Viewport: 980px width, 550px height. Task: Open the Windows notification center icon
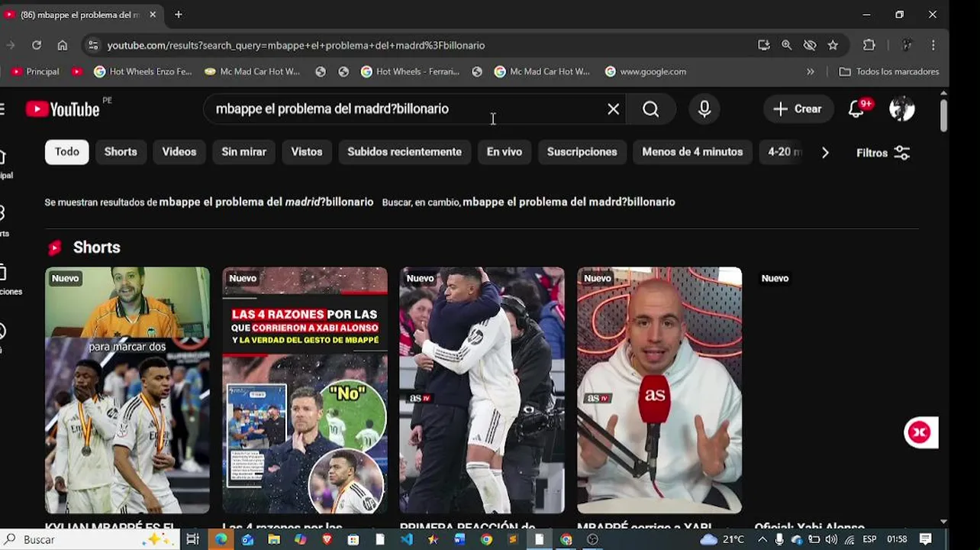(926, 539)
